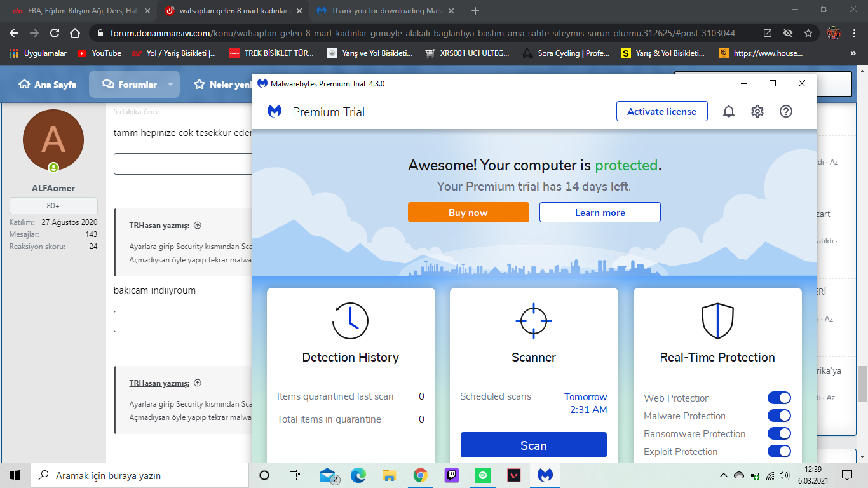Image resolution: width=868 pixels, height=488 pixels.
Task: Toggle Ransomware Protection switch
Action: coord(779,433)
